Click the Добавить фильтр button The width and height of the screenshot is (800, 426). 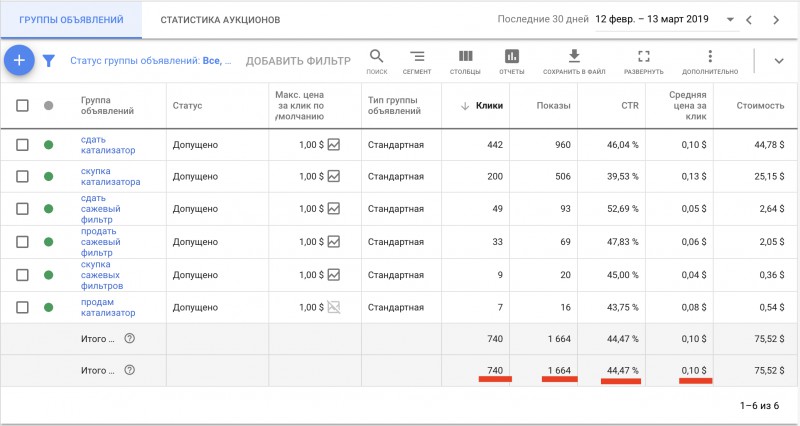(x=298, y=61)
